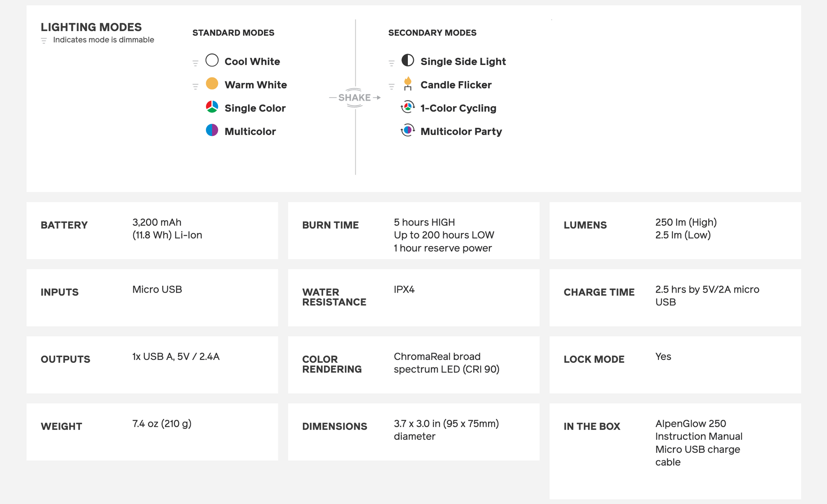Click the IN THE BOX label
The height and width of the screenshot is (504, 827).
pos(592,426)
